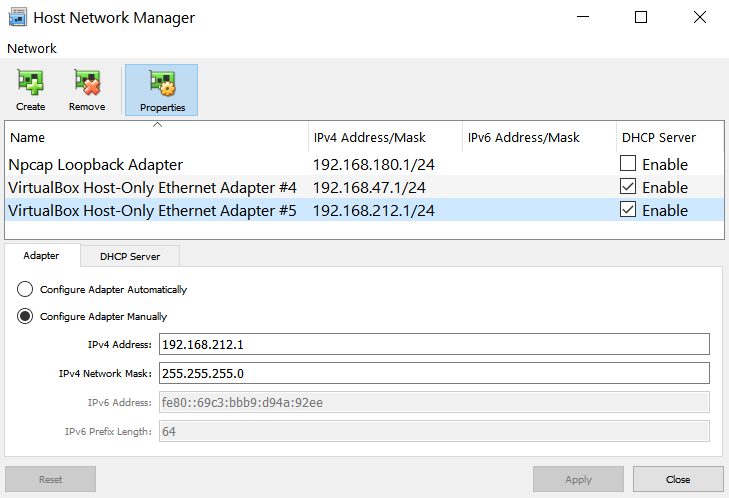The width and height of the screenshot is (729, 498).
Task: Sort by the Name column header
Action: click(157, 138)
